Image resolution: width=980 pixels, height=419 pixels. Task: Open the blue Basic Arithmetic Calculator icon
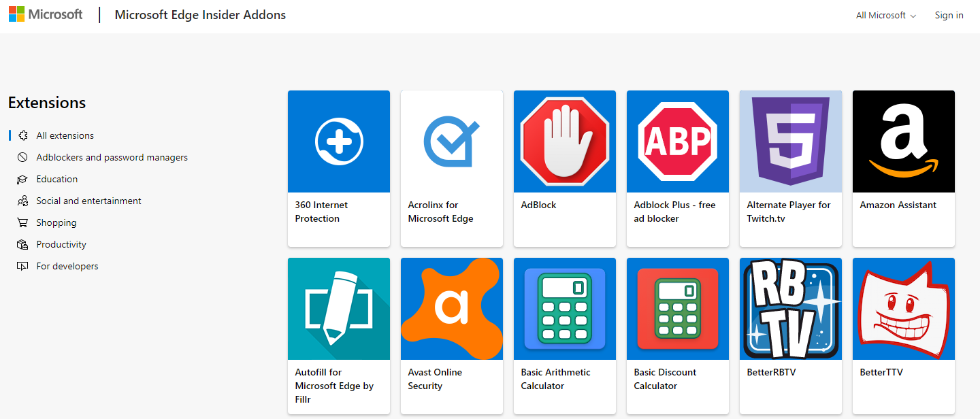click(x=565, y=309)
